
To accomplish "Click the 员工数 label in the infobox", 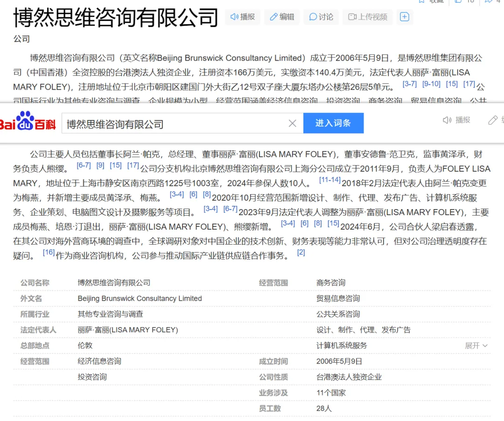I will (270, 409).
